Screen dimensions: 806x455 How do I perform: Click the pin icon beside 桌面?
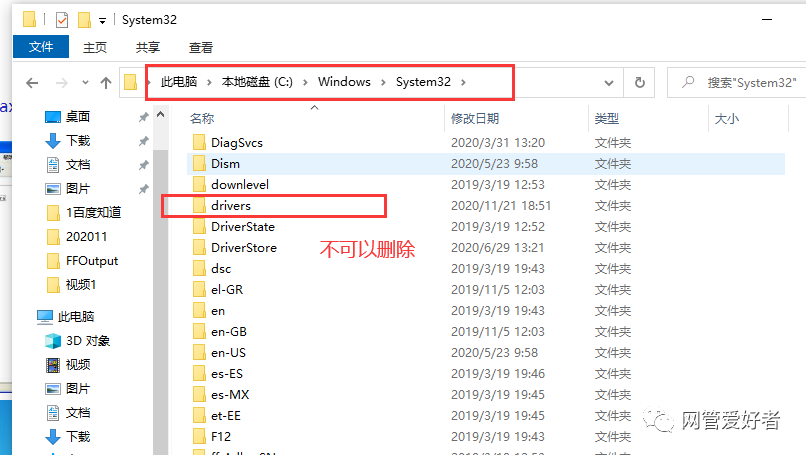point(143,117)
